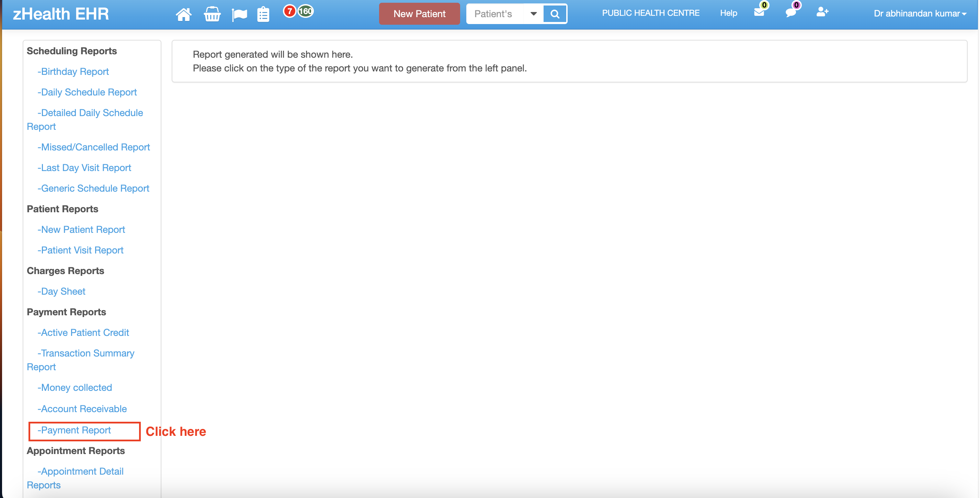Click the Scheduling Reports heading
This screenshot has width=980, height=498.
(71, 51)
